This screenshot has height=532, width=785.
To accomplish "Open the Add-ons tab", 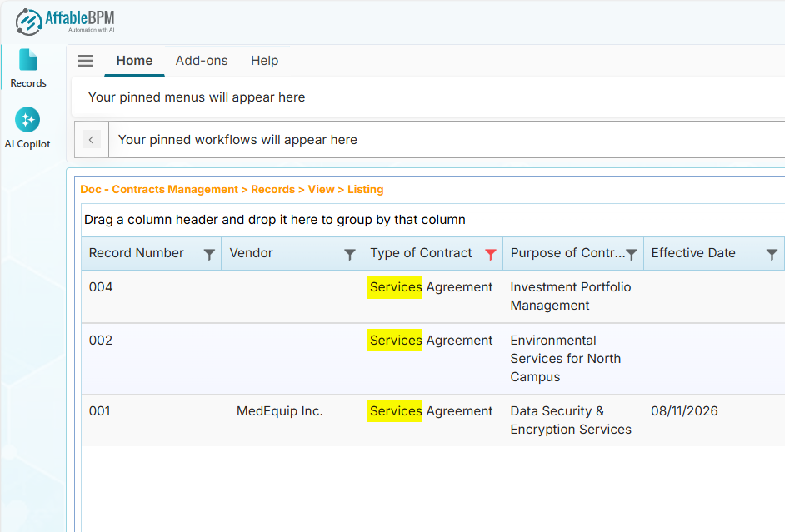I will (x=202, y=61).
